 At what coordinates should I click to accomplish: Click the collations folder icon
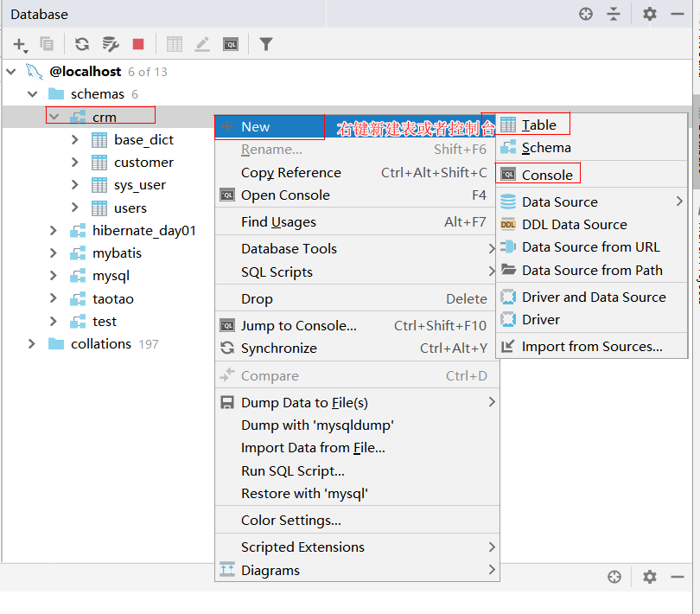(x=56, y=343)
